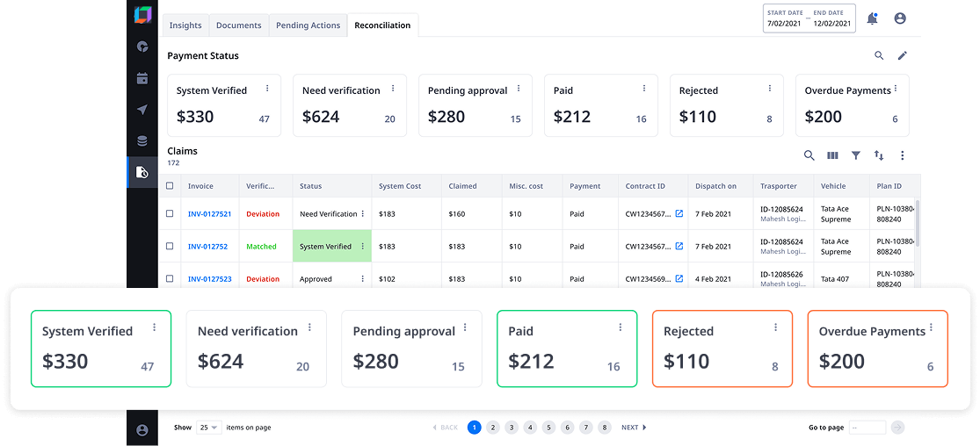
Task: Toggle the select-all claims checkbox
Action: 170,186
